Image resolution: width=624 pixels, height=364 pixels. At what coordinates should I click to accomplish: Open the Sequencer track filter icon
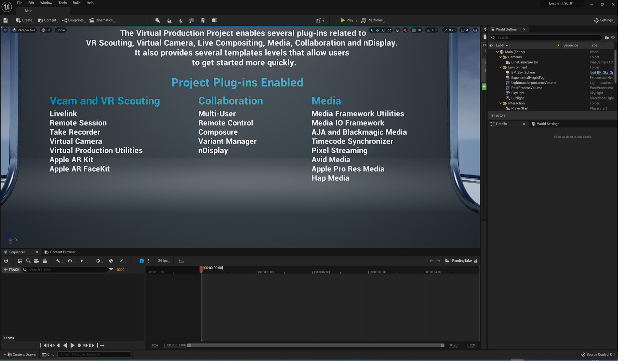click(x=111, y=270)
